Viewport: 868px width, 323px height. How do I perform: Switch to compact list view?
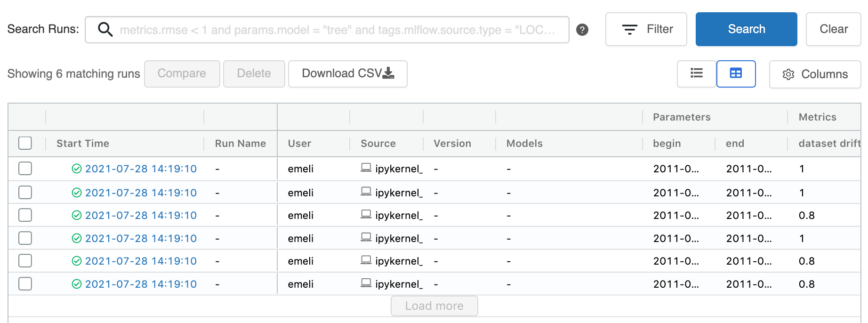696,73
